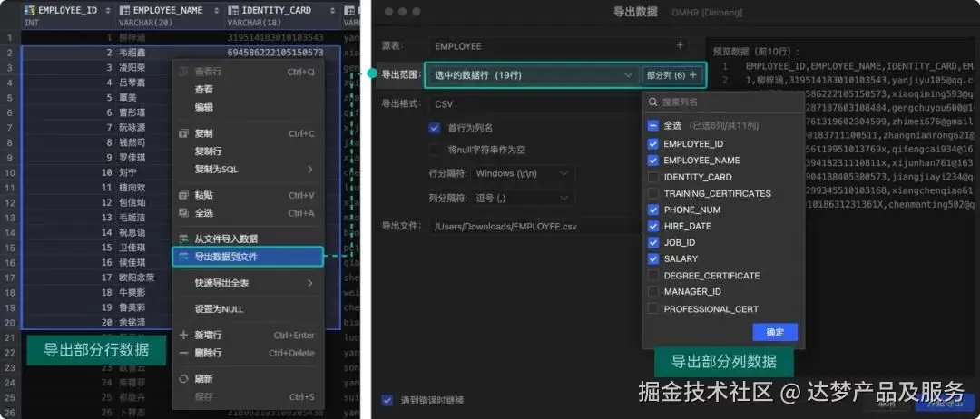This screenshot has width=980, height=419.
Task: Click the export icon next to 导出数据到文件
Action: pyautogui.click(x=183, y=257)
